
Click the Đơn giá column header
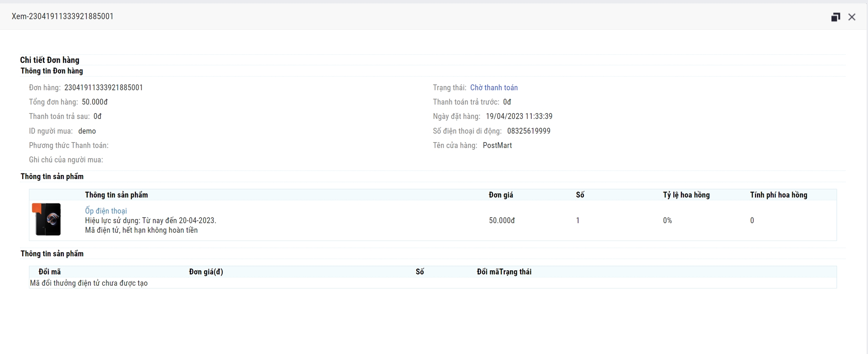click(501, 195)
